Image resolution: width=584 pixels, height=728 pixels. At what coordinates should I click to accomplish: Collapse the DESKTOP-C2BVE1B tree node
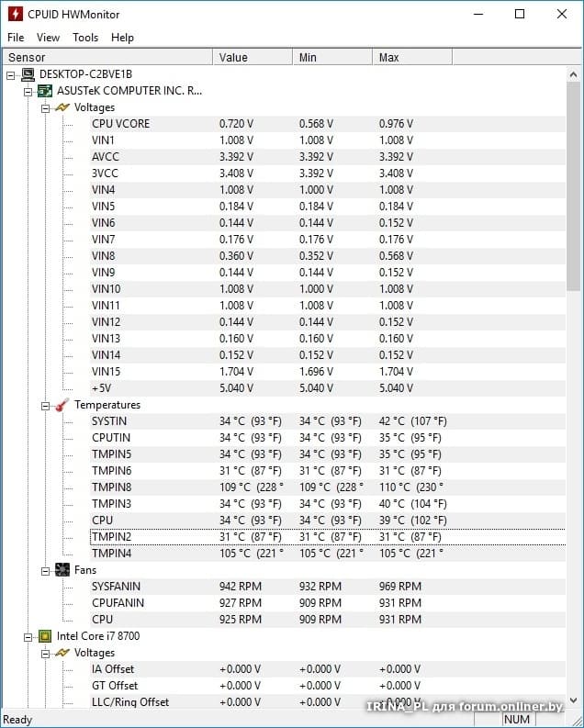pos(11,75)
